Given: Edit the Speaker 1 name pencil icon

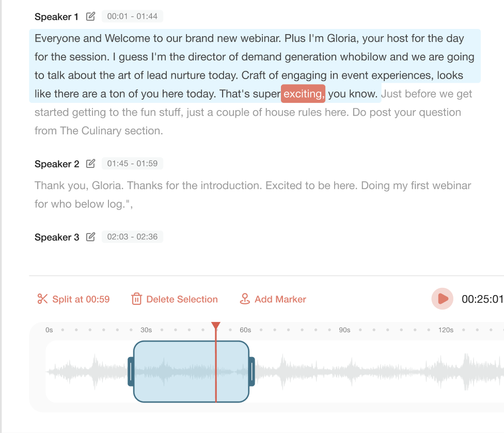Looking at the screenshot, I should (x=91, y=17).
